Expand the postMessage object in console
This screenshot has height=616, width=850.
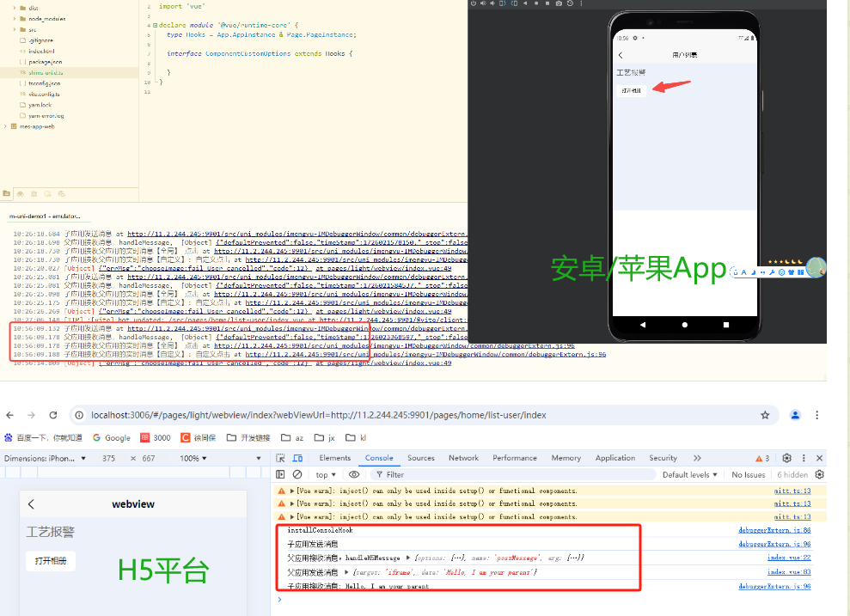(x=408, y=558)
